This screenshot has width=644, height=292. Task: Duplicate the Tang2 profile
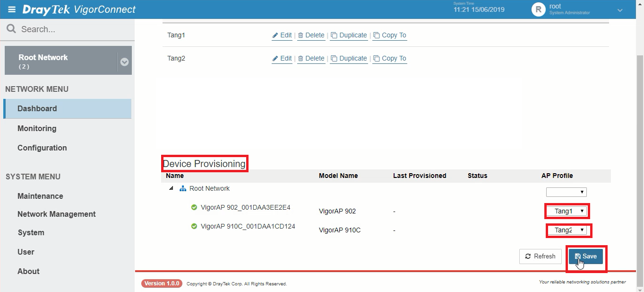coord(349,59)
